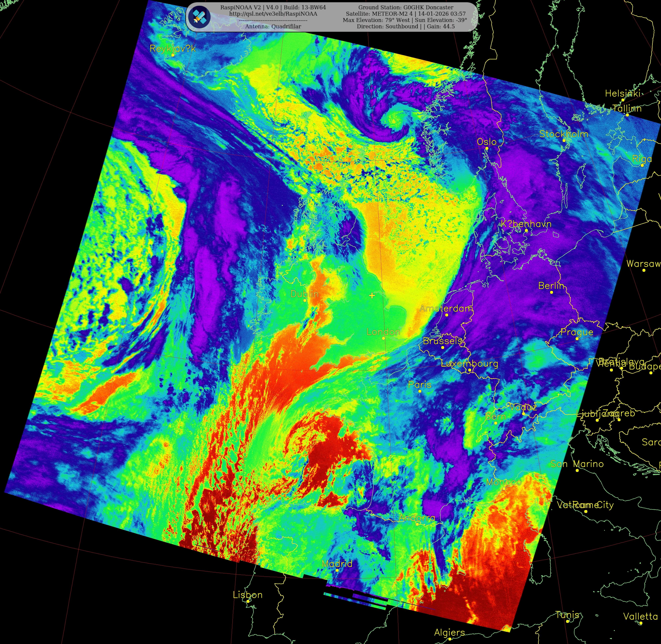Click the Amsterdam city label
The height and width of the screenshot is (644, 661).
coord(446,308)
